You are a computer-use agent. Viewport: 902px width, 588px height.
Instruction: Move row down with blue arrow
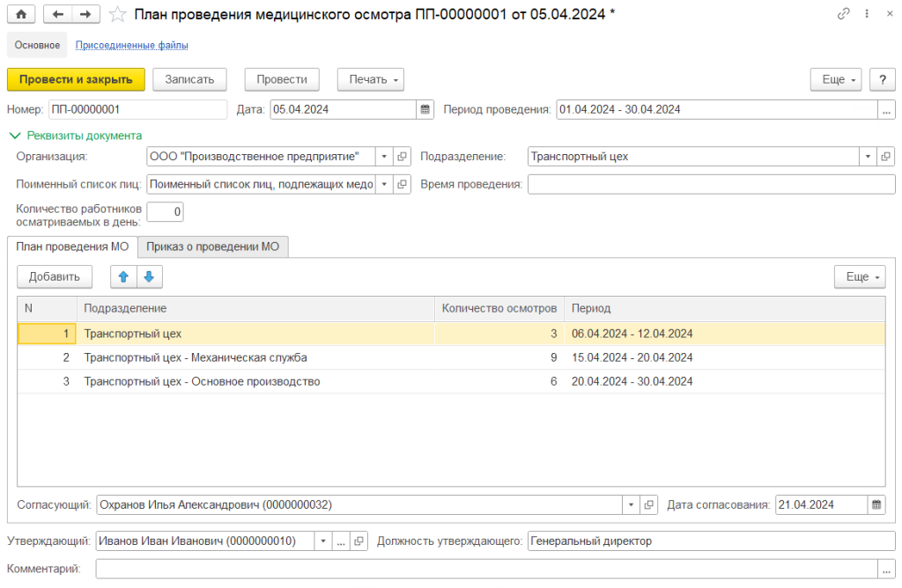(148, 276)
